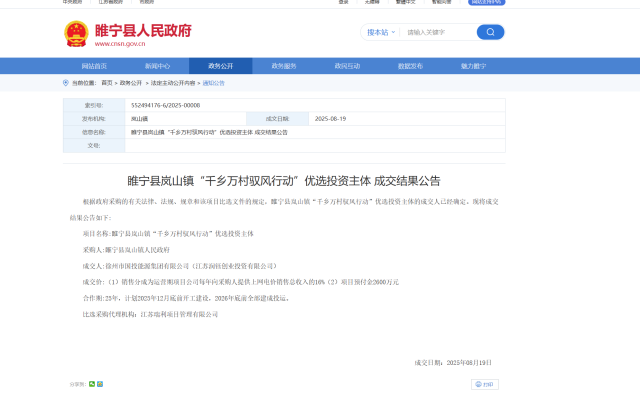Follow the 通知公告 breadcrumb link
Screen dimensions: 640x395
[213, 83]
